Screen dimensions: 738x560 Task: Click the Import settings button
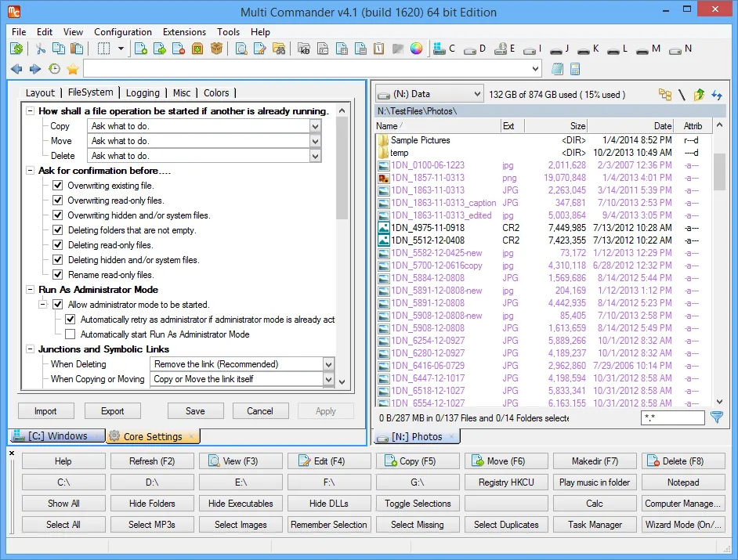pyautogui.click(x=45, y=411)
